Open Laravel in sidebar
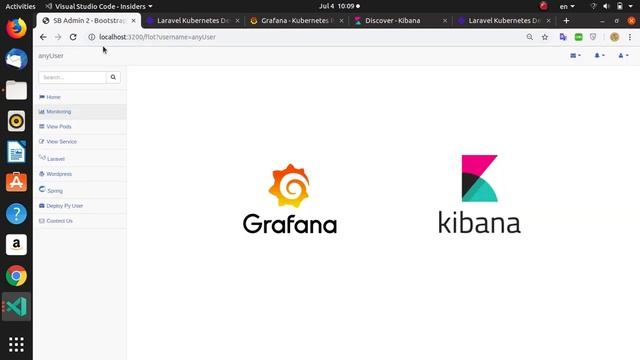The height and width of the screenshot is (360, 640). point(80,158)
